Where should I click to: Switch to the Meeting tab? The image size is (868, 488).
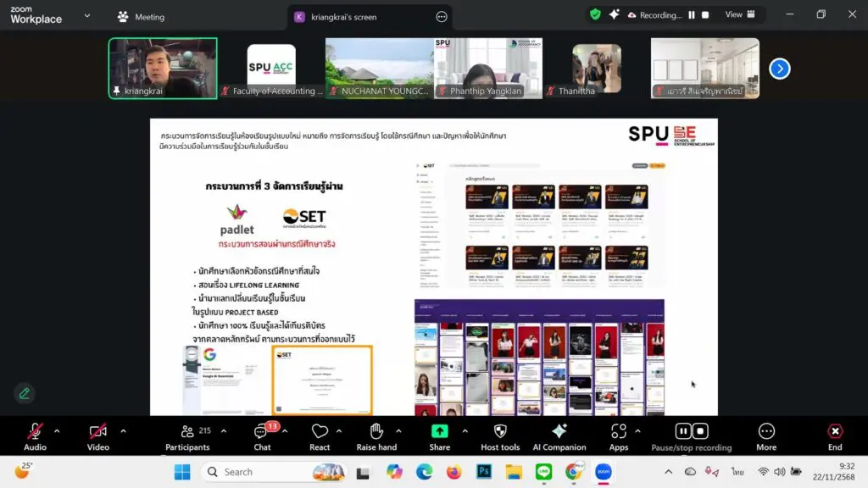click(141, 17)
